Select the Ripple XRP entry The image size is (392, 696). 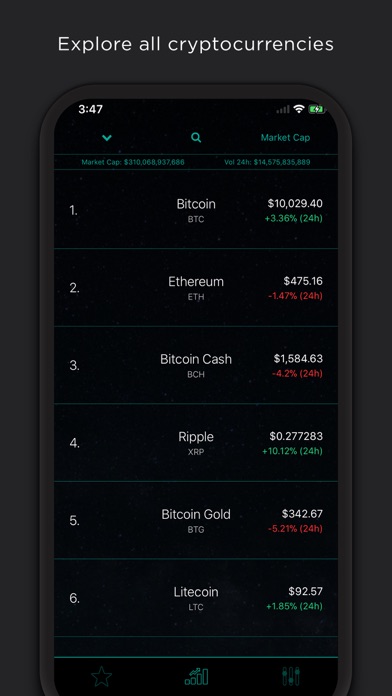(196, 443)
